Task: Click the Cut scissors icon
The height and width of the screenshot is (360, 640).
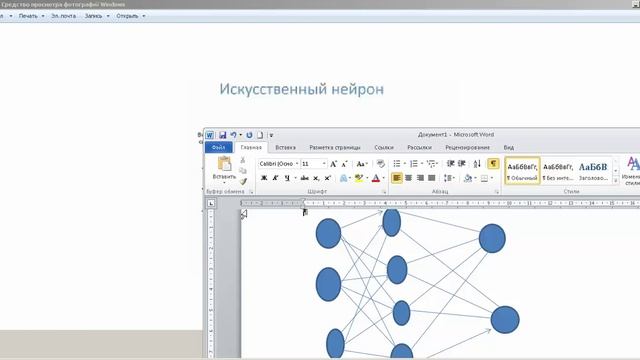Action: [x=243, y=160]
